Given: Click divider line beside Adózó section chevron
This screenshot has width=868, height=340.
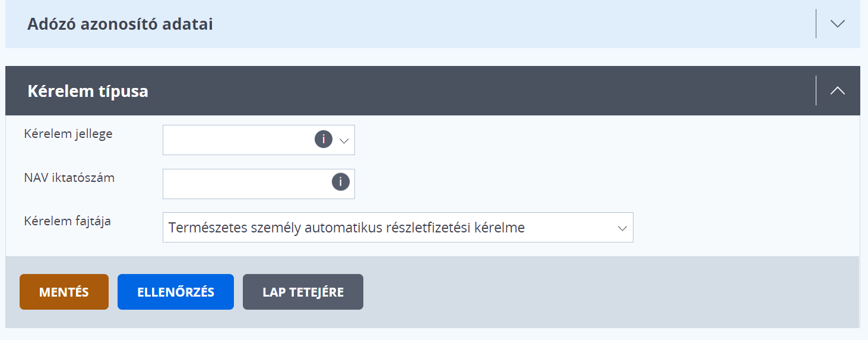Looking at the screenshot, I should [816, 24].
